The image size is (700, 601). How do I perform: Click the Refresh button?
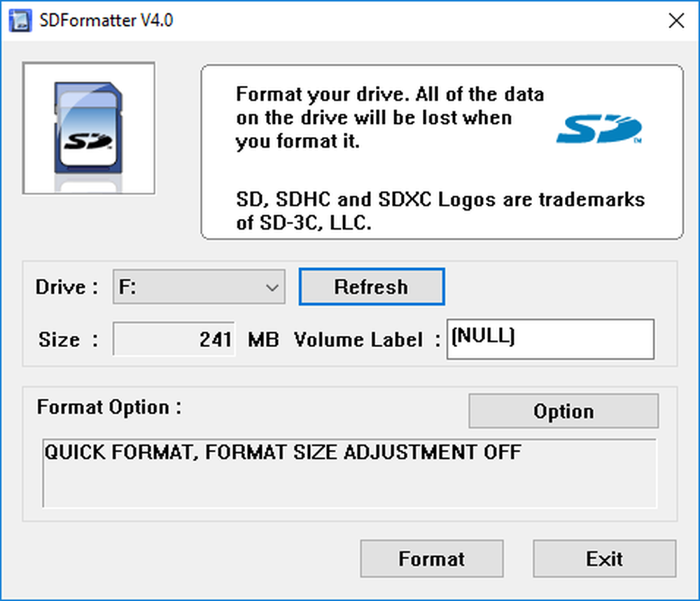[x=372, y=287]
